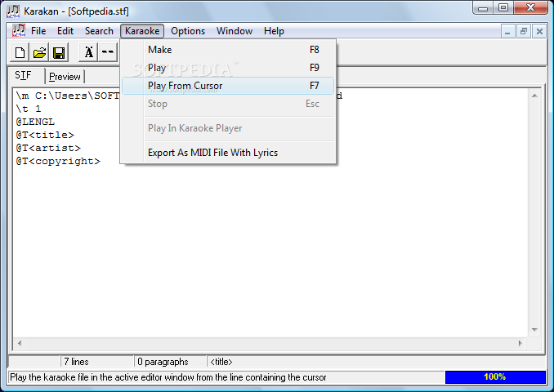Click the Save floppy disk icon

pyautogui.click(x=59, y=52)
